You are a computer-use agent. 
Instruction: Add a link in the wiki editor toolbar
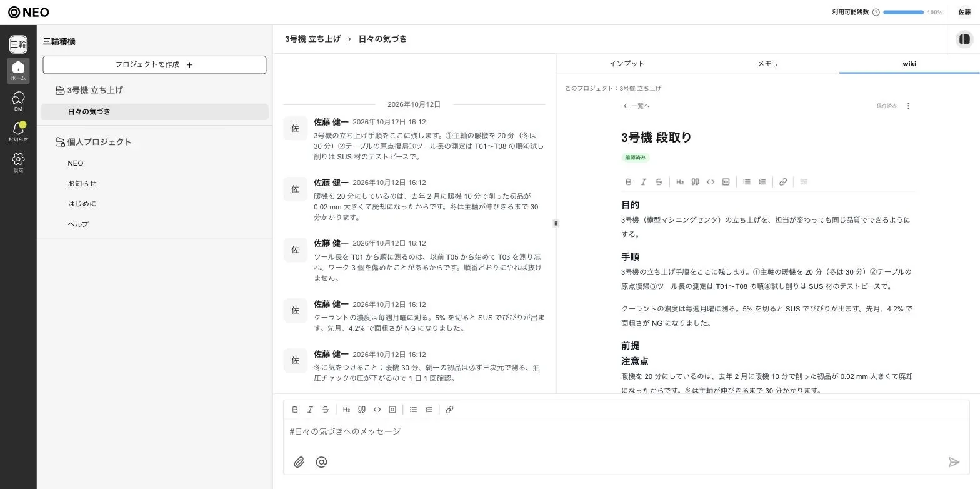[x=783, y=182]
